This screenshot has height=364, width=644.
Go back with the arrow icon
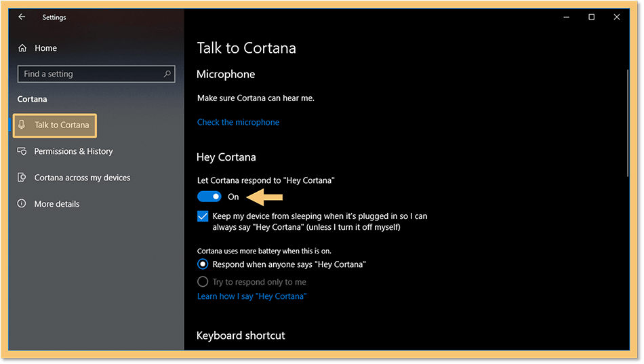tap(22, 17)
